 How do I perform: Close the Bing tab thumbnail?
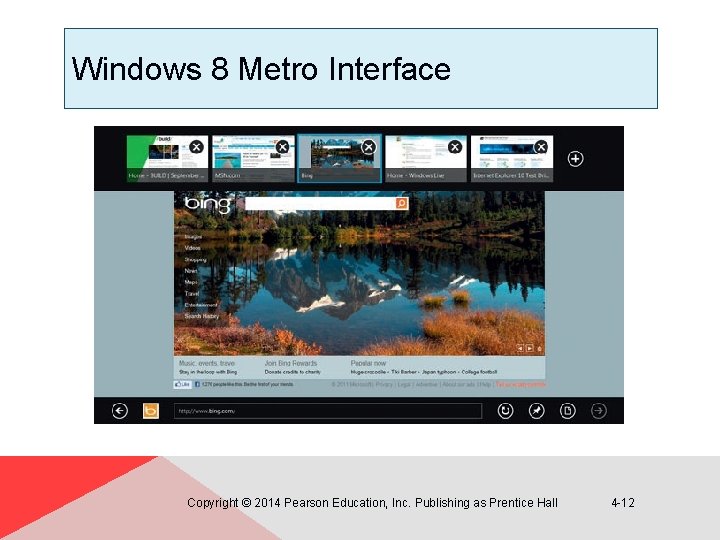369,147
